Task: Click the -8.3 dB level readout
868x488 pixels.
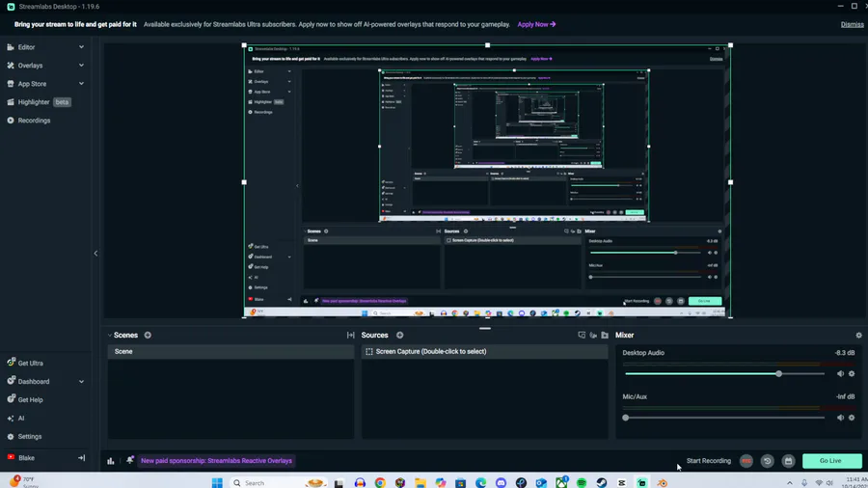Action: [x=845, y=352]
